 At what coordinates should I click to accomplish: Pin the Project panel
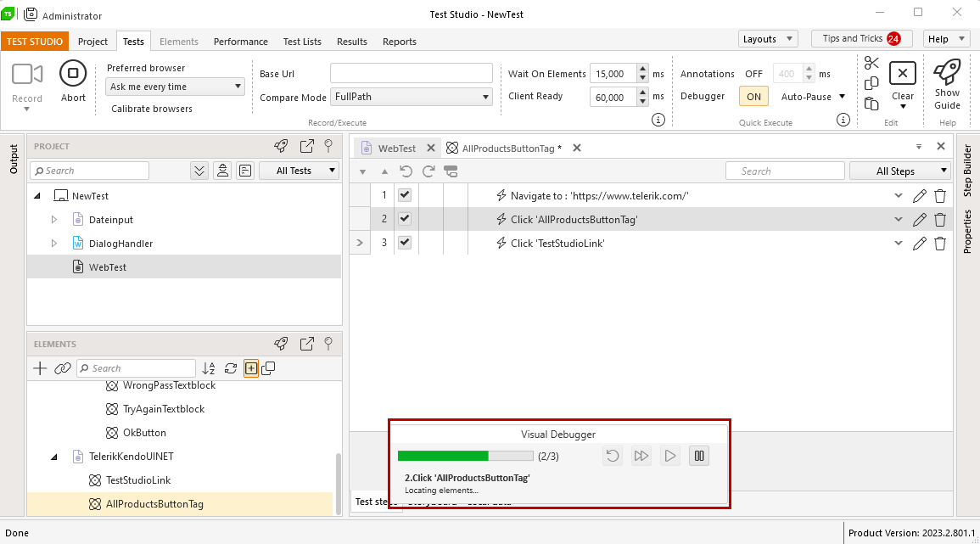click(x=328, y=146)
